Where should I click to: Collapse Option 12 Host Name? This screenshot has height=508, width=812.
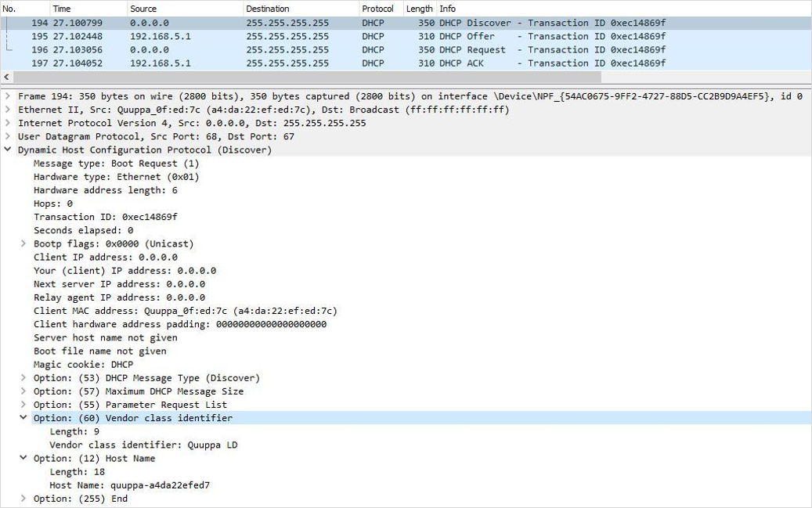[23, 458]
